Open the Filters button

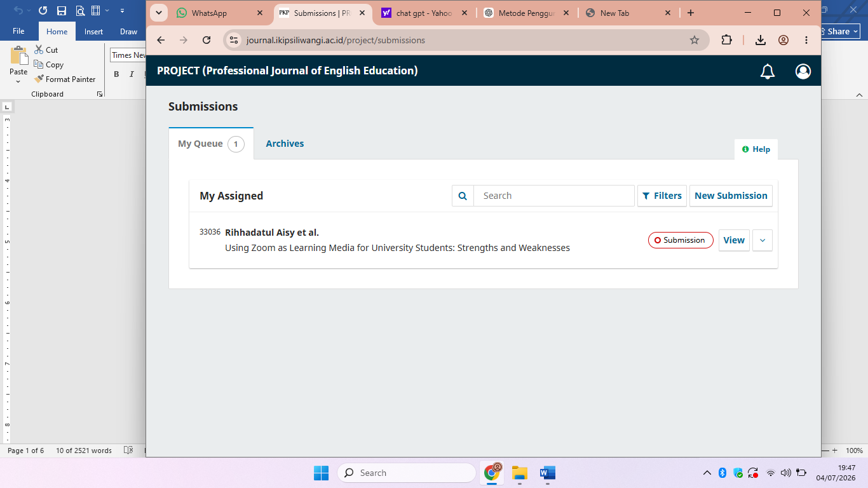pyautogui.click(x=662, y=196)
